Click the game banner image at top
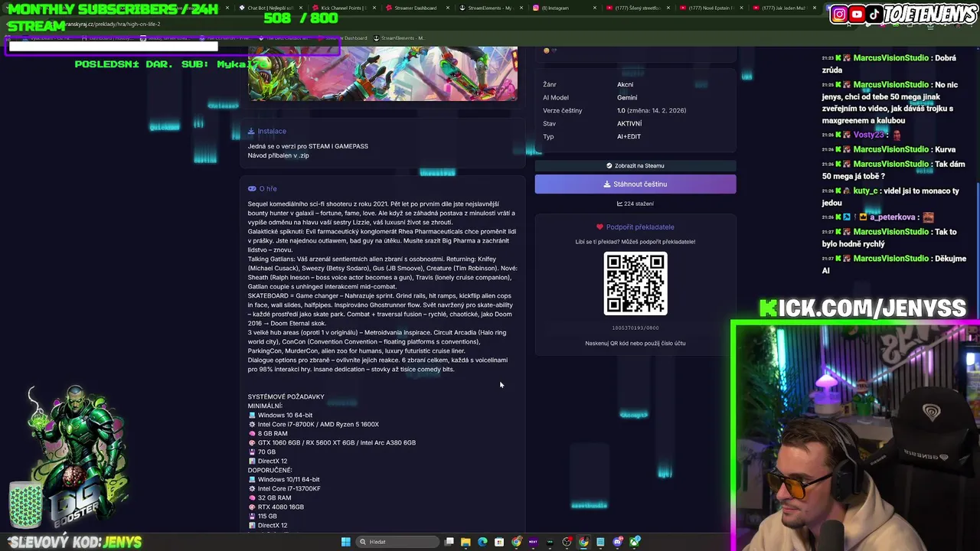 [383, 73]
